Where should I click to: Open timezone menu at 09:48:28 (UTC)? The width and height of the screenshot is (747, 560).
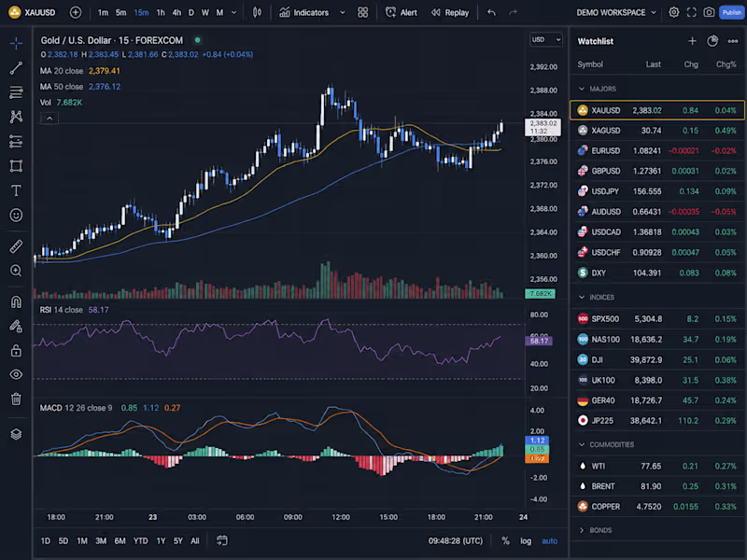tap(455, 540)
